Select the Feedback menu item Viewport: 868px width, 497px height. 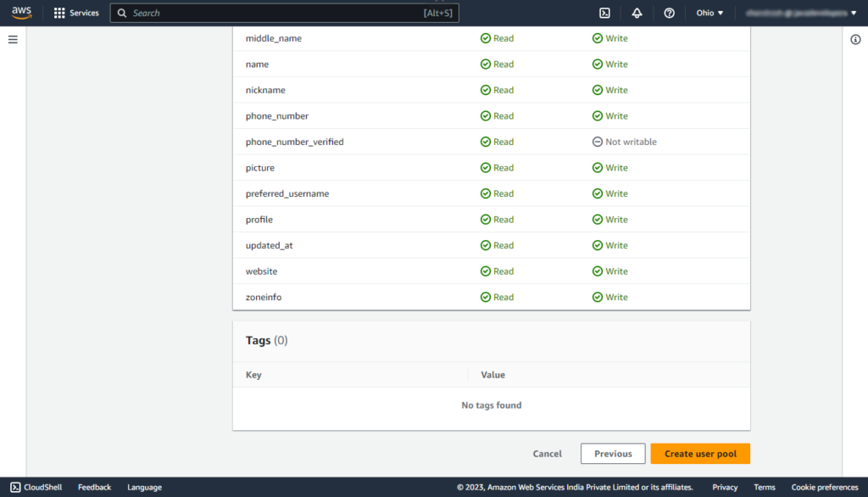[x=94, y=487]
